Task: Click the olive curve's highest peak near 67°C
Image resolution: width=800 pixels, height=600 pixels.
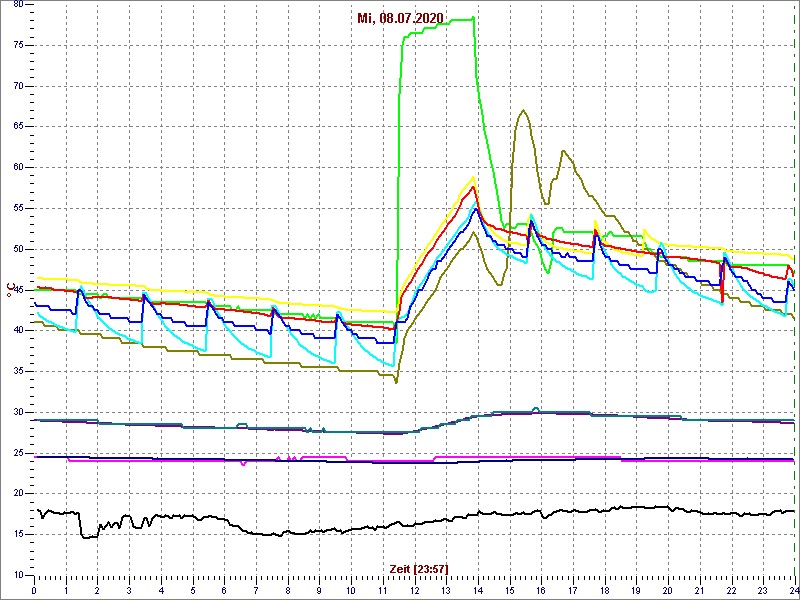Action: point(523,110)
